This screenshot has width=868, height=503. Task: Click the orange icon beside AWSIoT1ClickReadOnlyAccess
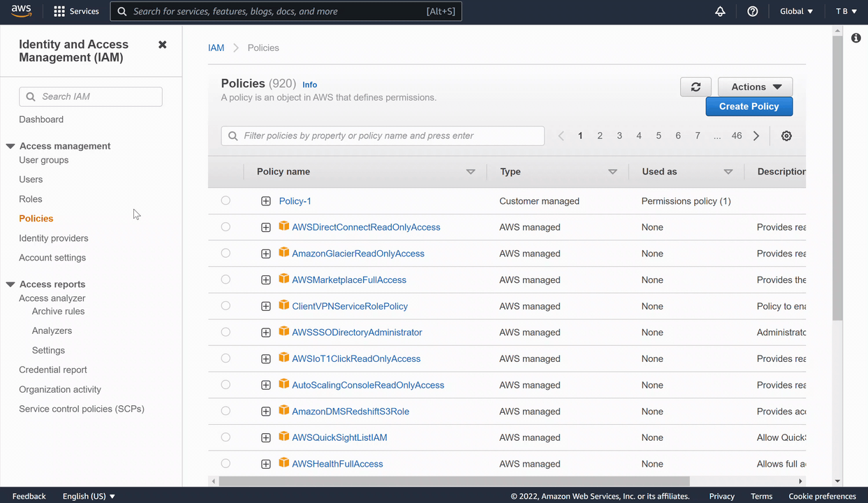point(284,358)
